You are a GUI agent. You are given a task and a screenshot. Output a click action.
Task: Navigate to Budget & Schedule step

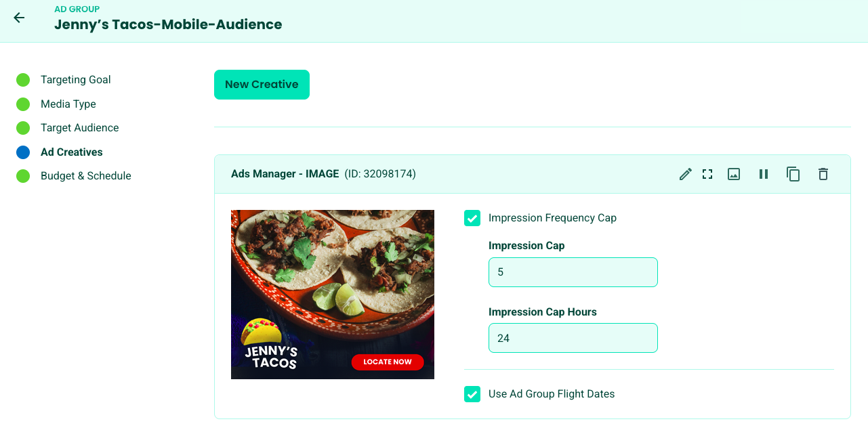tap(85, 176)
